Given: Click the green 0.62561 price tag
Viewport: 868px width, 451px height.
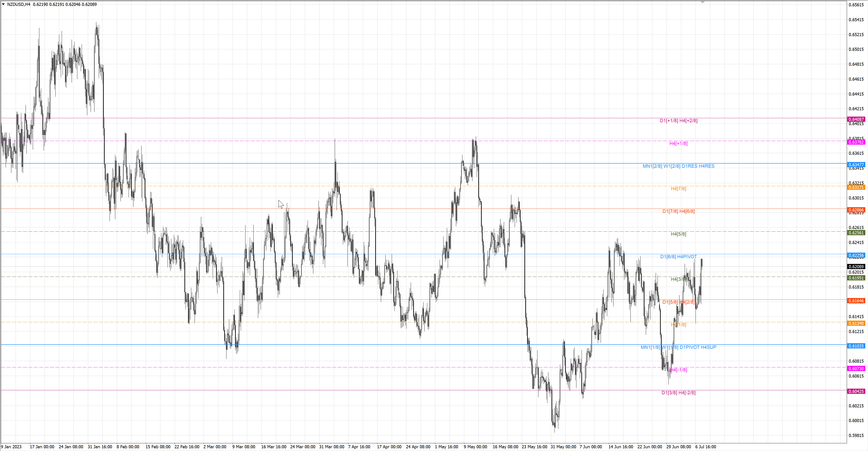Looking at the screenshot, I should 856,233.
